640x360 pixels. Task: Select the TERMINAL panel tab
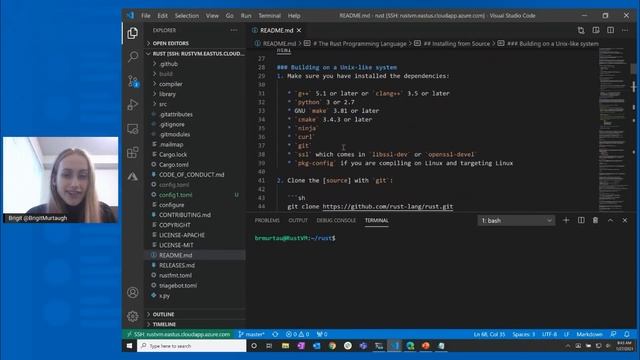pos(376,220)
